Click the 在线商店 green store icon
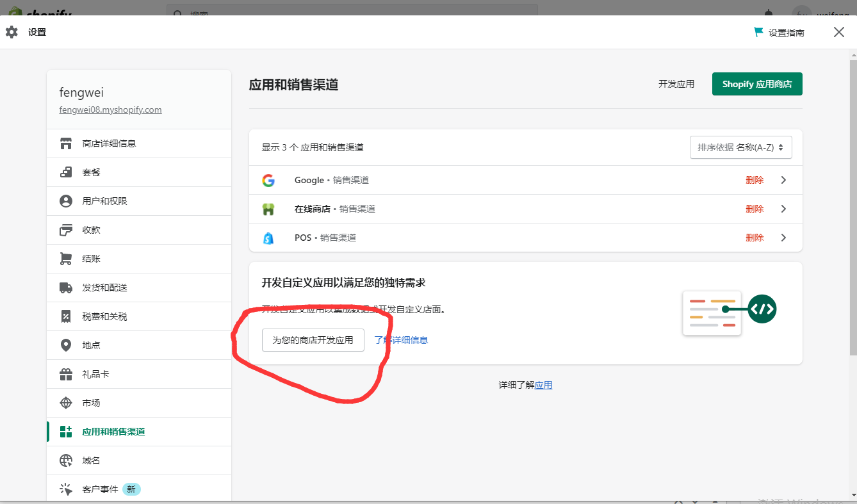 point(268,209)
